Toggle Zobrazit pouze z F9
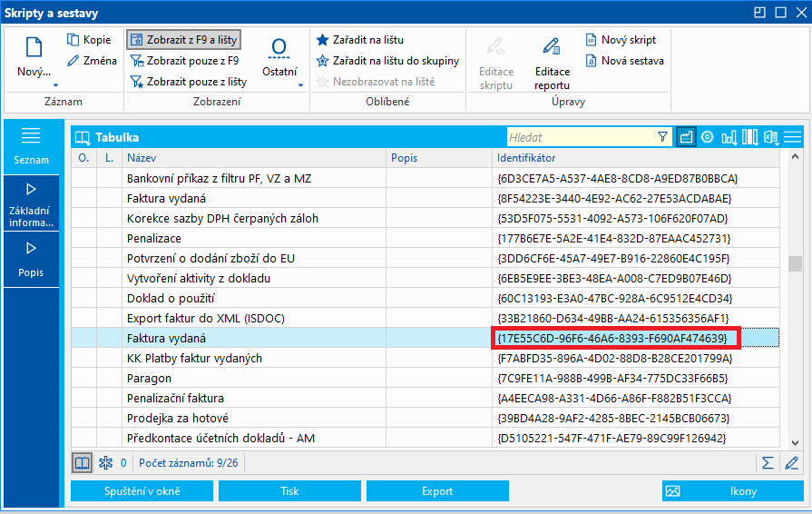 [184, 61]
